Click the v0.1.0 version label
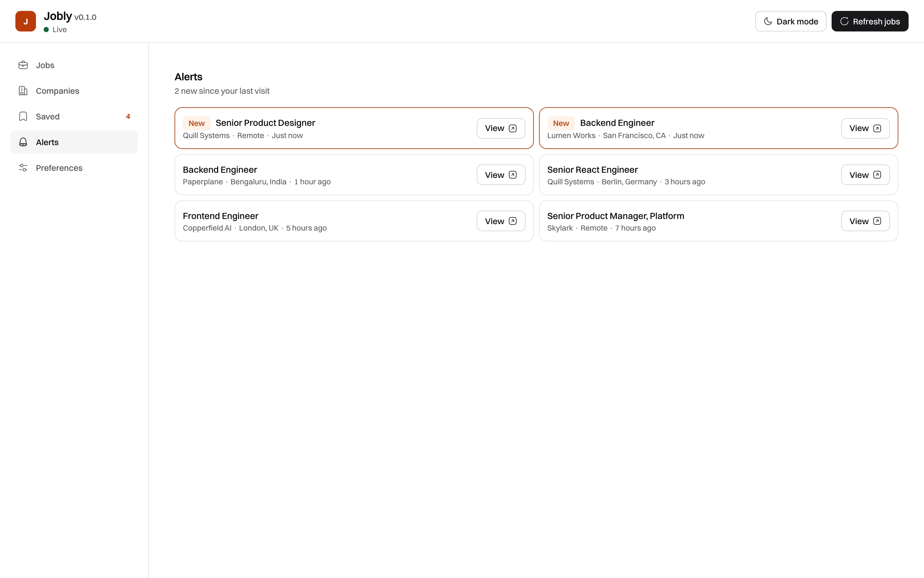924x578 pixels. coord(85,17)
